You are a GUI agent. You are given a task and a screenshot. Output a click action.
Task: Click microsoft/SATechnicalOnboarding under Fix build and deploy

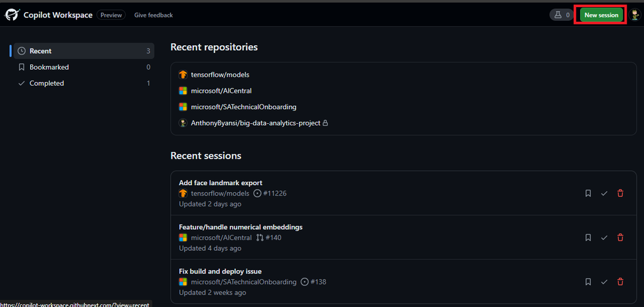244,282
